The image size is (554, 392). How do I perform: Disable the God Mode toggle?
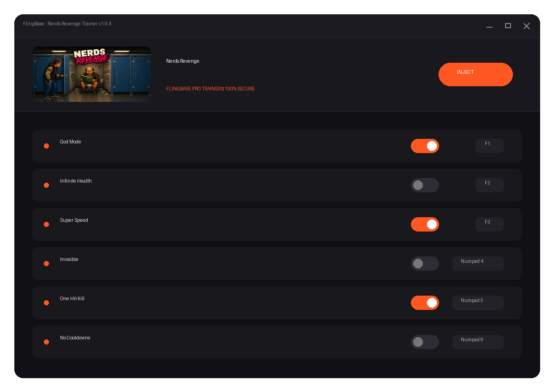[x=425, y=146]
